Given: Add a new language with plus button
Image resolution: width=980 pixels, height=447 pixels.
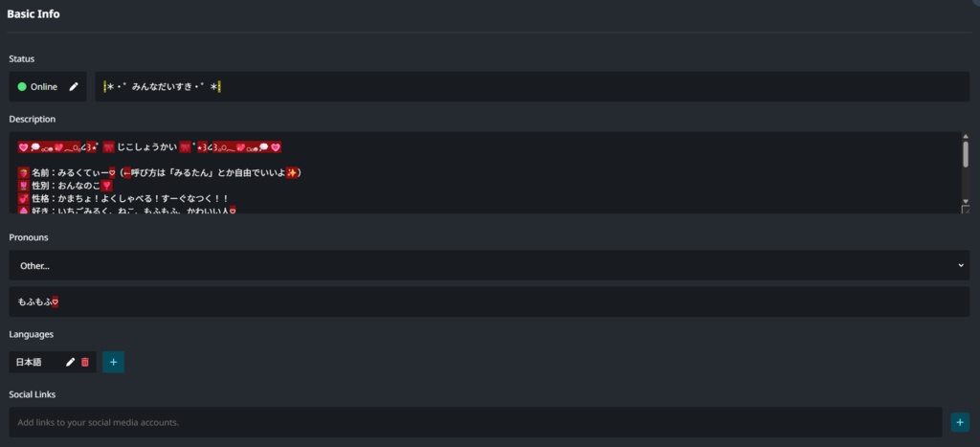Looking at the screenshot, I should (113, 362).
